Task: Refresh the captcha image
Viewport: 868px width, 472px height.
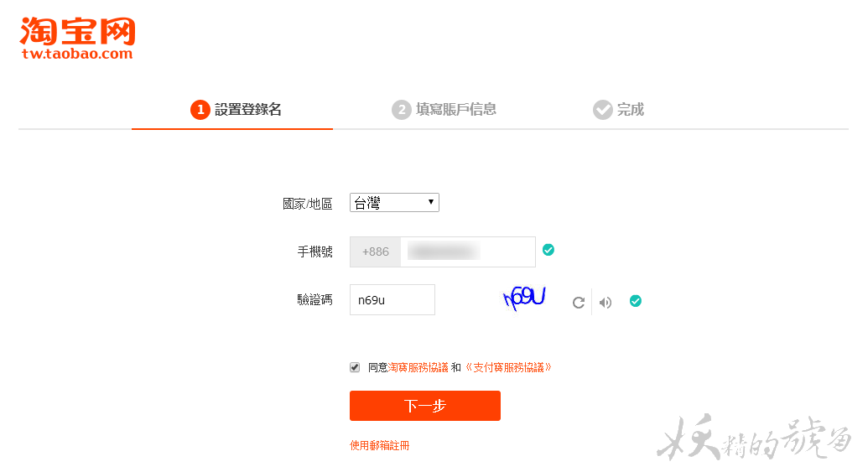Action: tap(578, 303)
